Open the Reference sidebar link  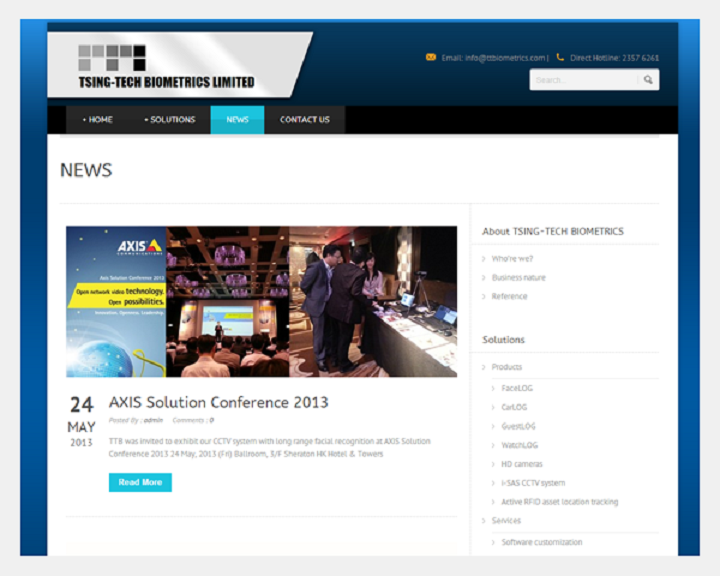(x=509, y=297)
